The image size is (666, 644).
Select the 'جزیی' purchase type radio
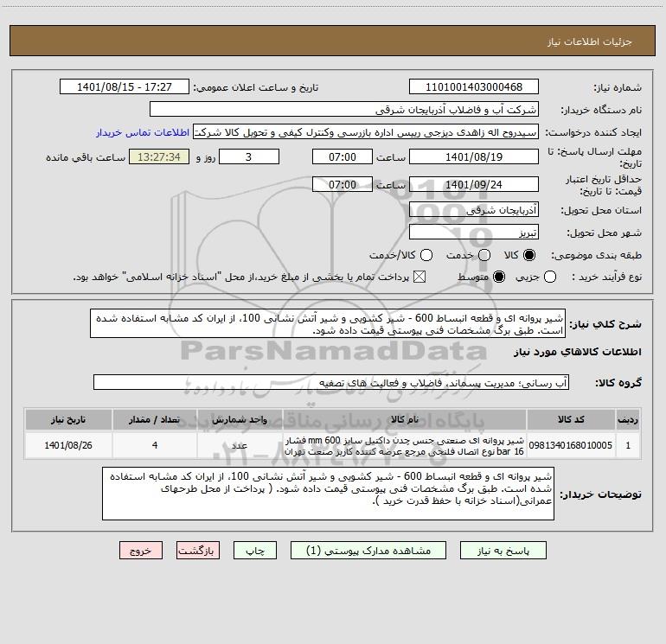(x=549, y=277)
